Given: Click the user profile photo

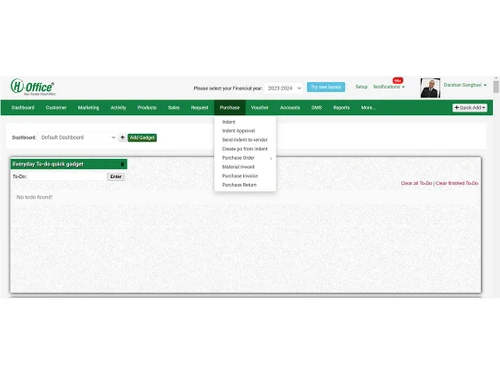Looking at the screenshot, I should point(430,88).
